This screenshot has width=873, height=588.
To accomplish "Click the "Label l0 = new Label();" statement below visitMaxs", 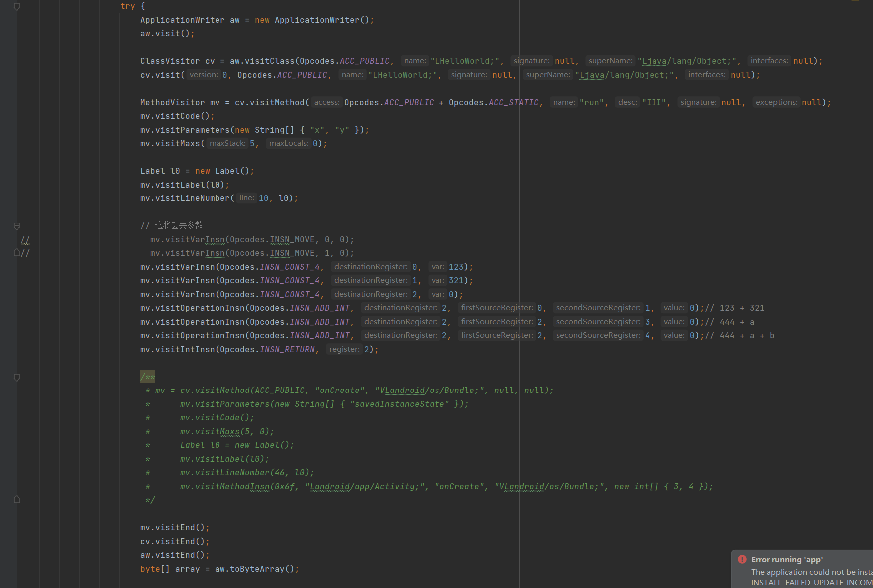I will [197, 171].
